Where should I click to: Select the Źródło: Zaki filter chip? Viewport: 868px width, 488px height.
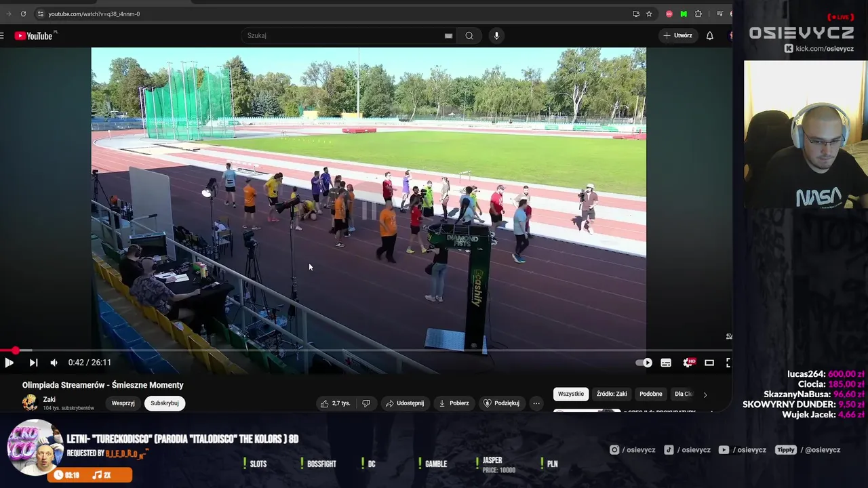tap(612, 394)
